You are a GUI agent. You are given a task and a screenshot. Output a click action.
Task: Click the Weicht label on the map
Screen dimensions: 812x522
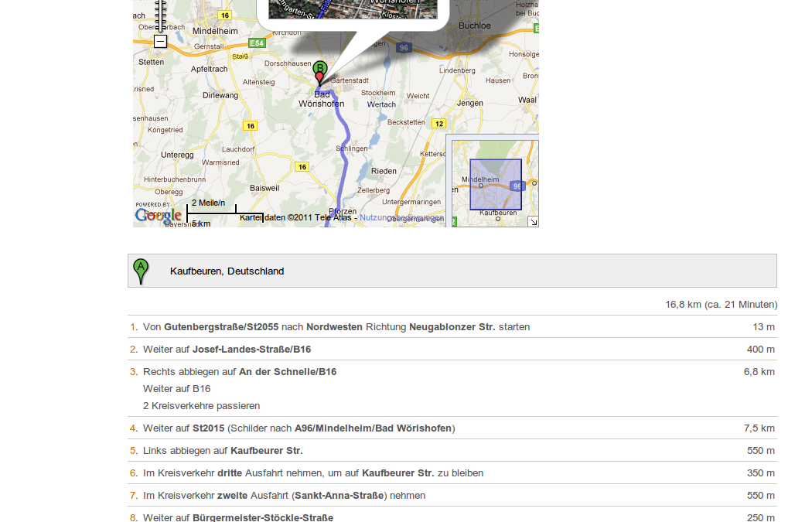coord(418,96)
